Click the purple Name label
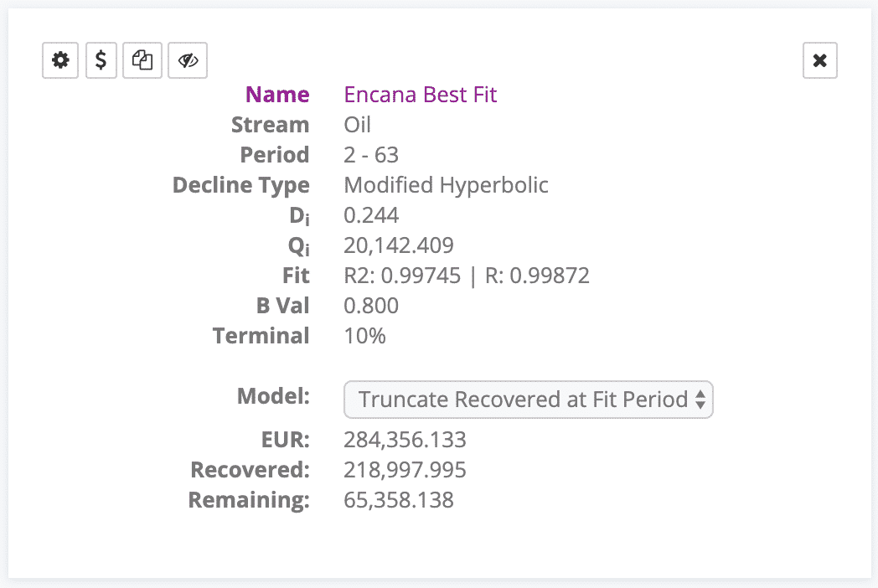 click(x=277, y=95)
